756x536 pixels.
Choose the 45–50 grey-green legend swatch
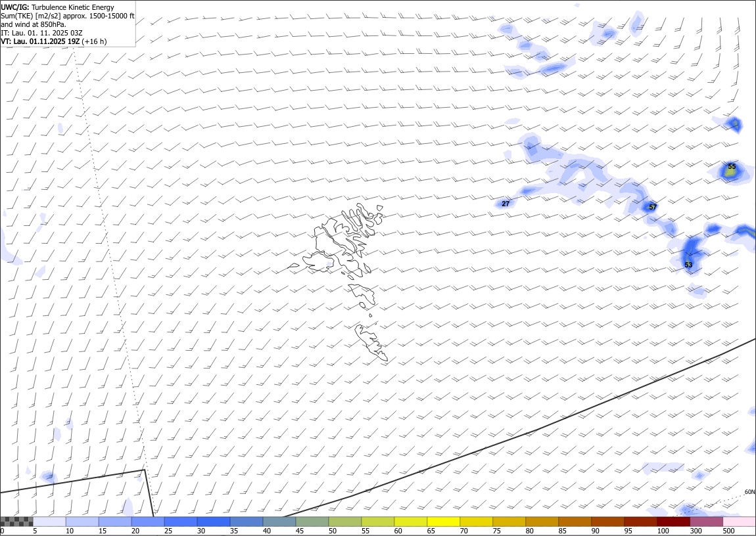(x=312, y=522)
